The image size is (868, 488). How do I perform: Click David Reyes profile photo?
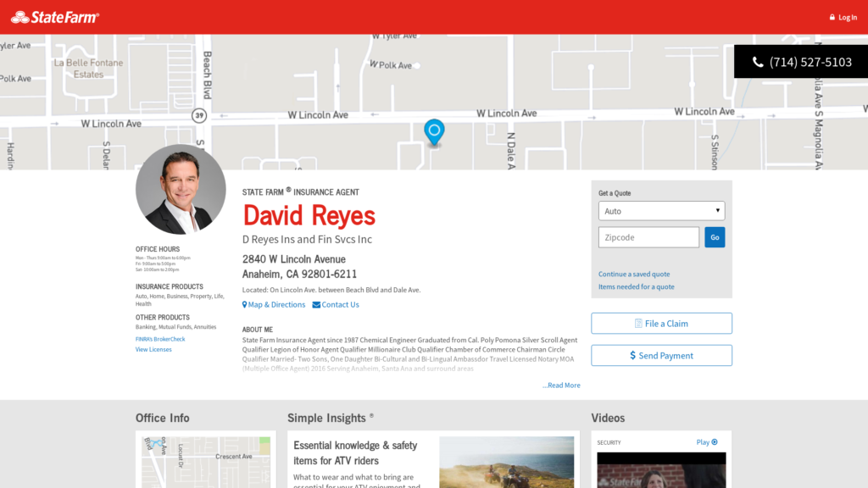(x=181, y=190)
